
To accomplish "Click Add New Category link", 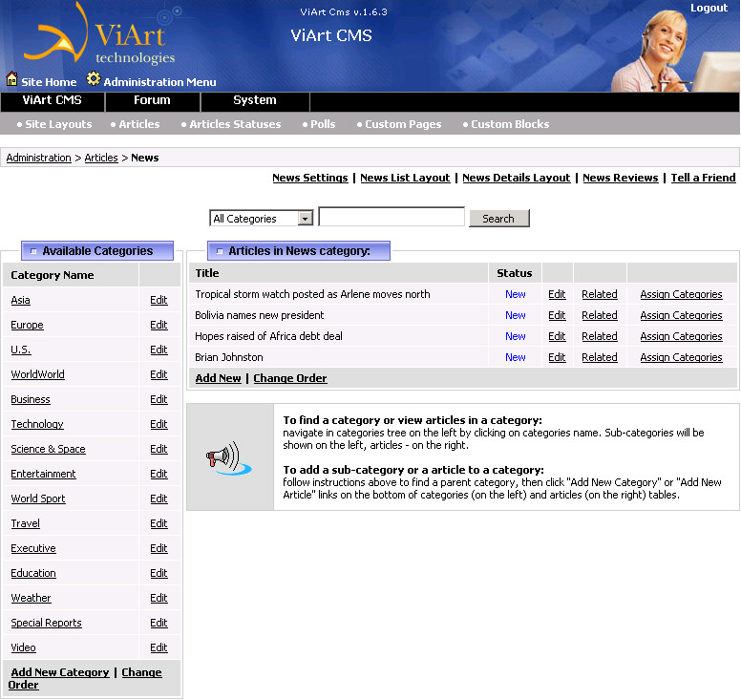I will tap(60, 672).
